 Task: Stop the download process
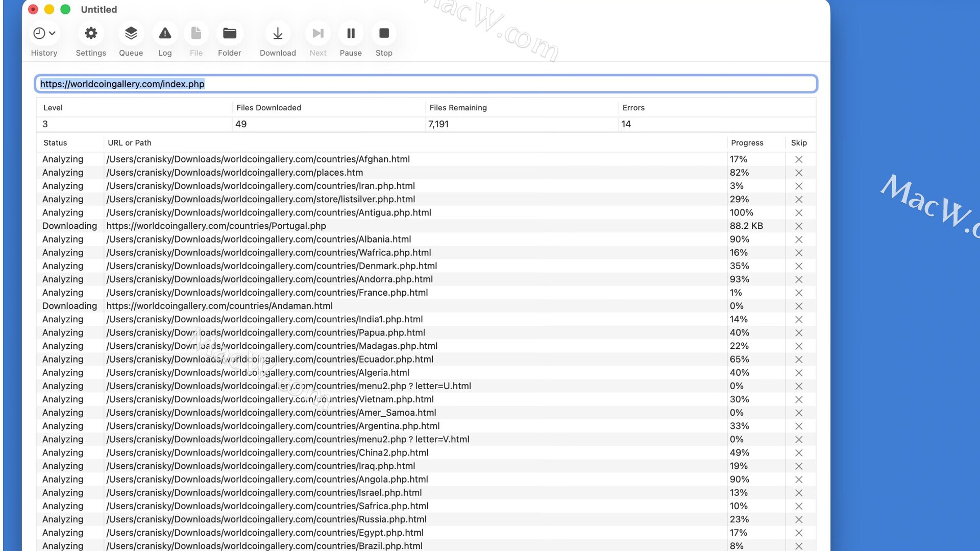384,34
